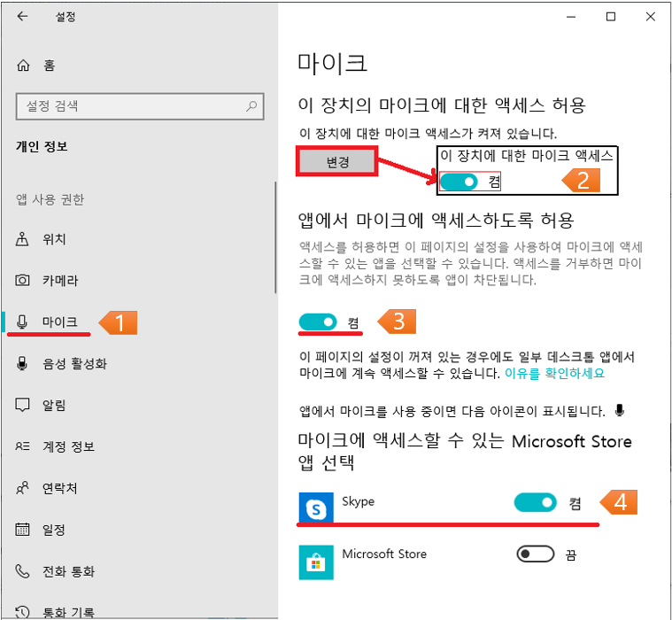The width and height of the screenshot is (672, 620).
Task: Click the 변경 button
Action: click(336, 162)
